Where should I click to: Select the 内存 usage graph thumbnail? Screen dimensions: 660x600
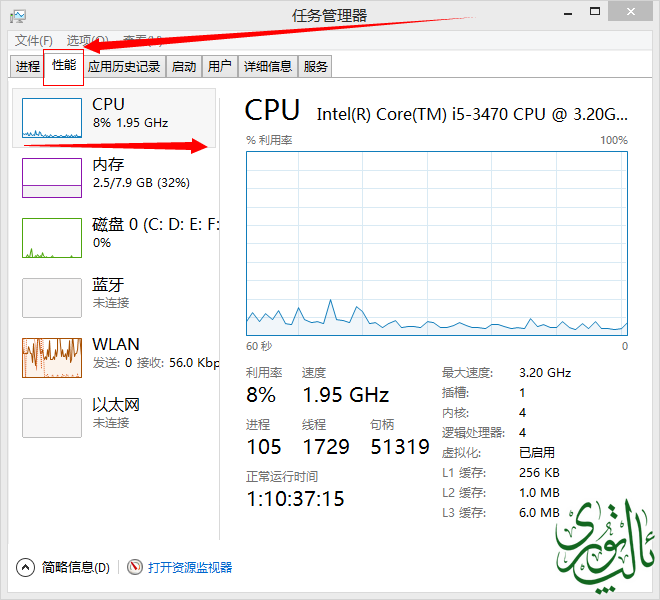point(52,178)
